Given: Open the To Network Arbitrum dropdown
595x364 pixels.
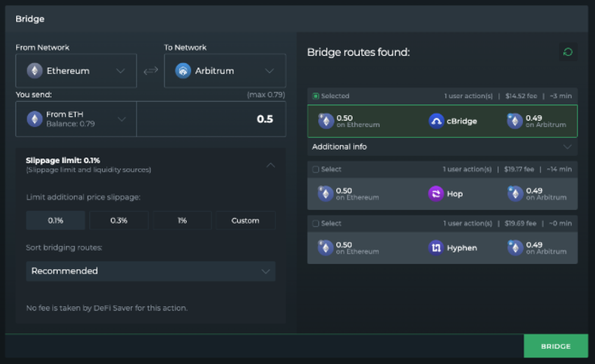Looking at the screenshot, I should [x=225, y=71].
